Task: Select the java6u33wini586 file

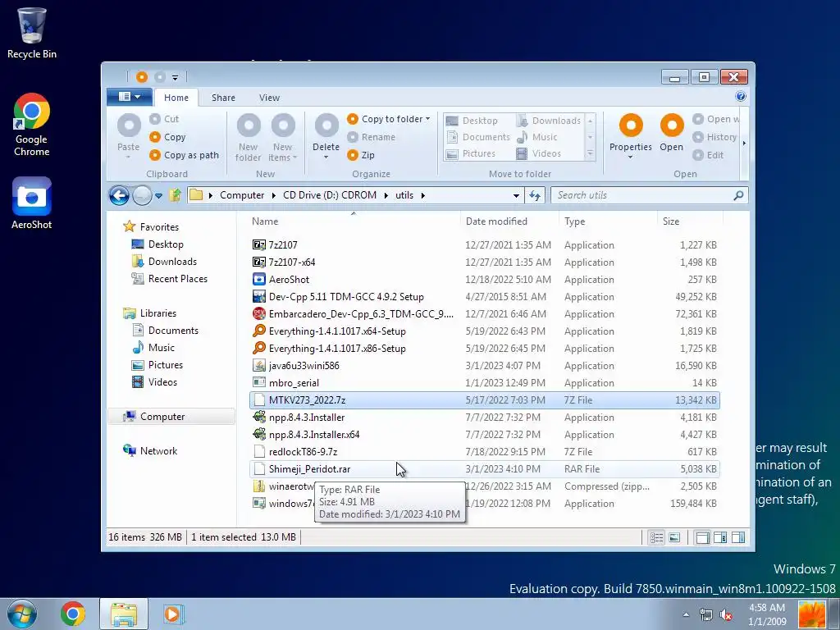Action: pyautogui.click(x=484, y=366)
